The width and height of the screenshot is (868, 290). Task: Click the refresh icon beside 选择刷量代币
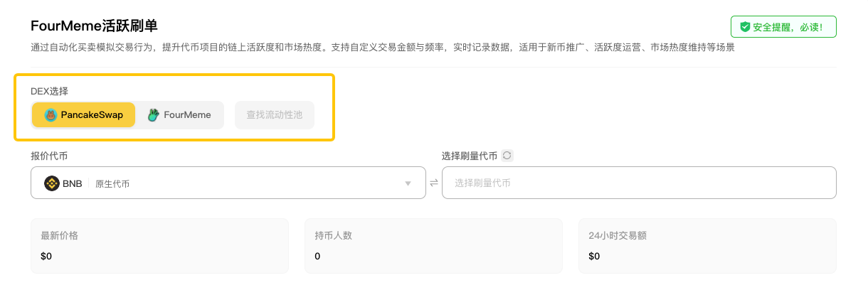click(507, 156)
